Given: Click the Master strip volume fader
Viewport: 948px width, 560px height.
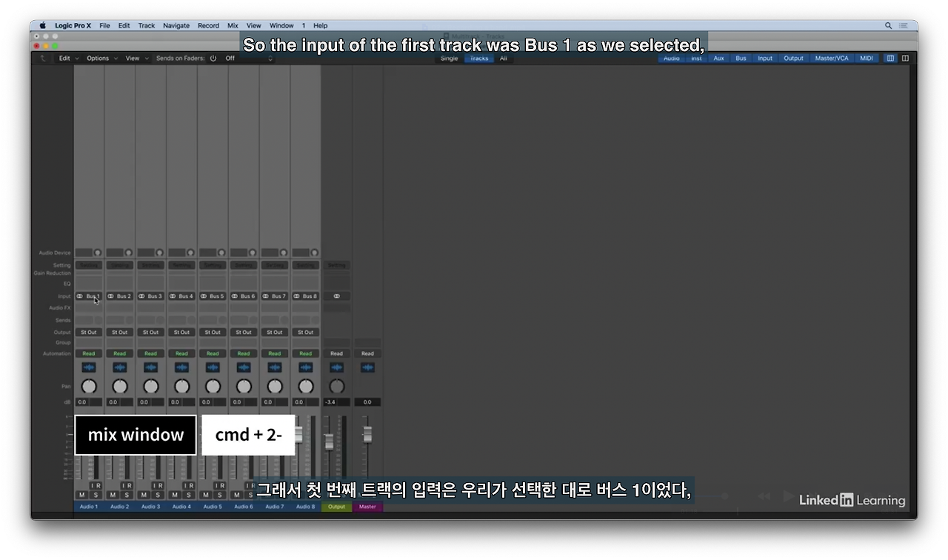Looking at the screenshot, I should click(x=367, y=435).
